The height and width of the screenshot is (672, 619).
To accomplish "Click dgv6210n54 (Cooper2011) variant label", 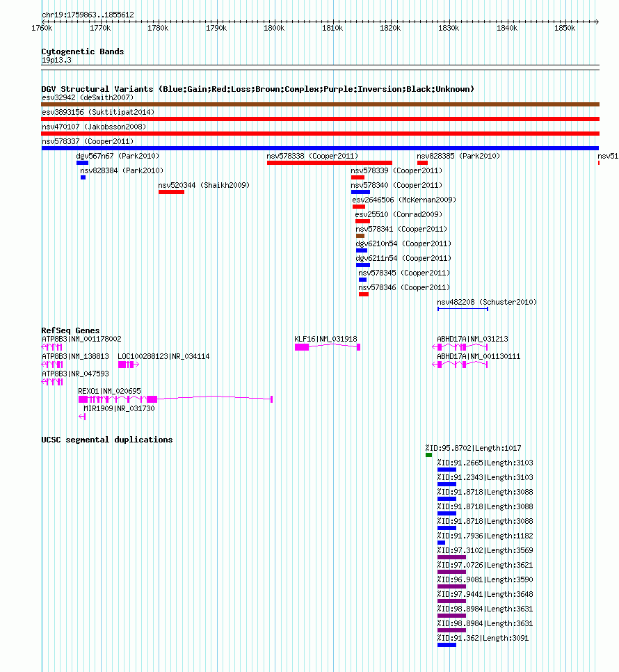I will pos(403,243).
